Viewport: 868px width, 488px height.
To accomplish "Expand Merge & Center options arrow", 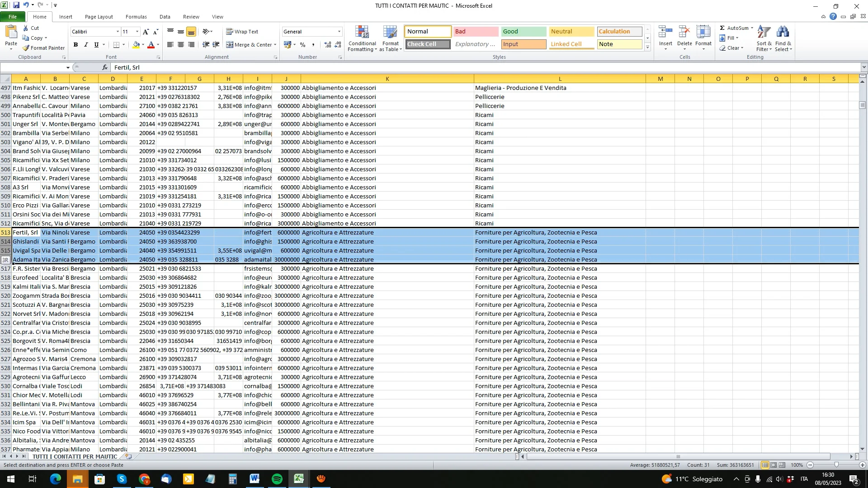I will coord(275,45).
